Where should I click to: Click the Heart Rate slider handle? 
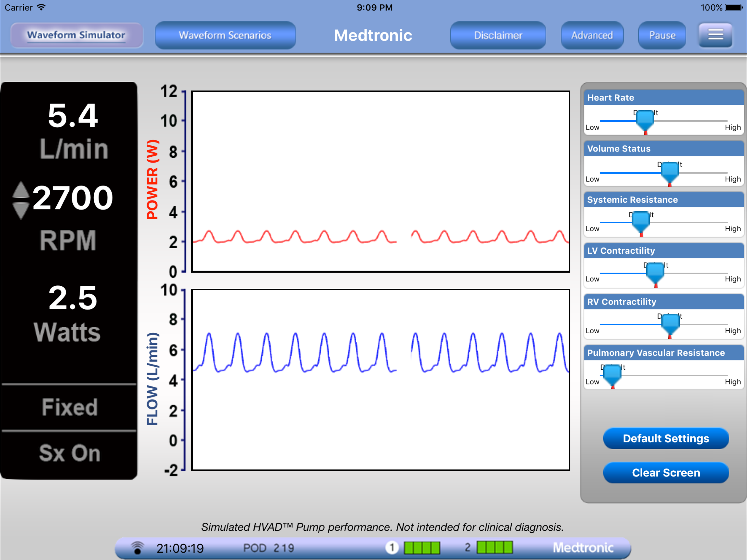pos(645,120)
